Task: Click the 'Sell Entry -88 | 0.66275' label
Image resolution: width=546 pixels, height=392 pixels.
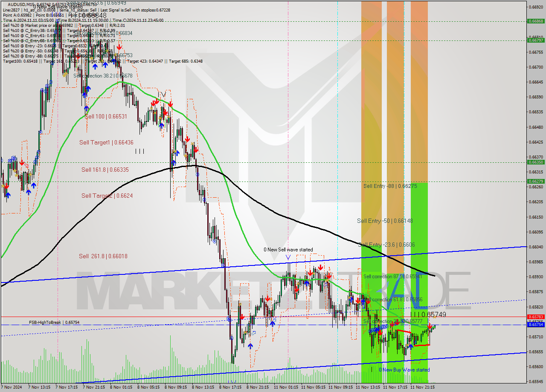Action: [x=390, y=186]
